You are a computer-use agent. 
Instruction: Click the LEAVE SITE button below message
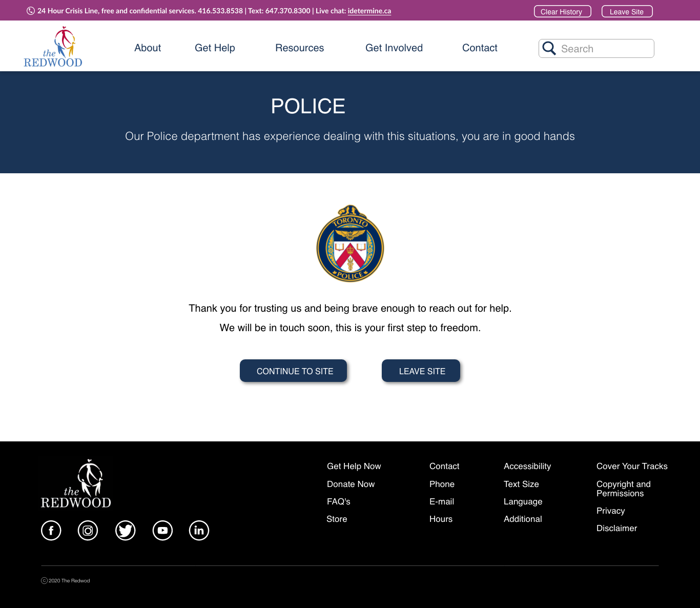421,371
